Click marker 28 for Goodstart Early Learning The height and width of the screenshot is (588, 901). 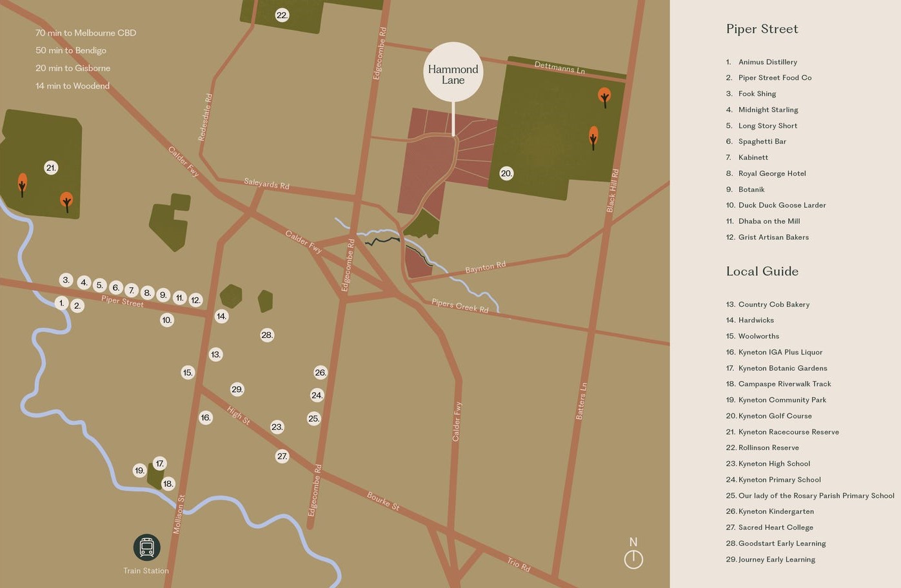coord(267,335)
